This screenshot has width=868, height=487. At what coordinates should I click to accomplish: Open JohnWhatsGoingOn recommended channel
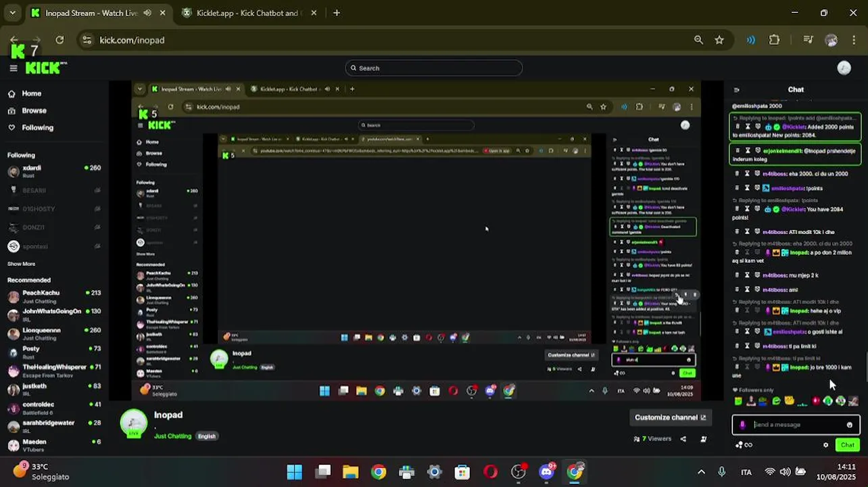[x=54, y=315]
